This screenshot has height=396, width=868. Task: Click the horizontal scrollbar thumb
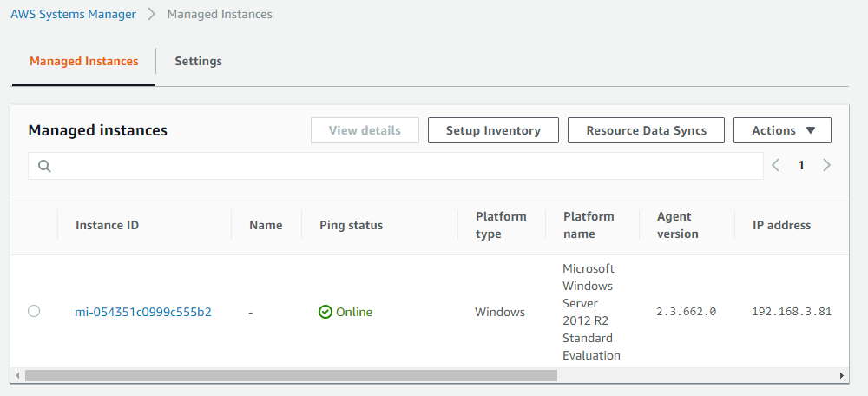[x=291, y=375]
